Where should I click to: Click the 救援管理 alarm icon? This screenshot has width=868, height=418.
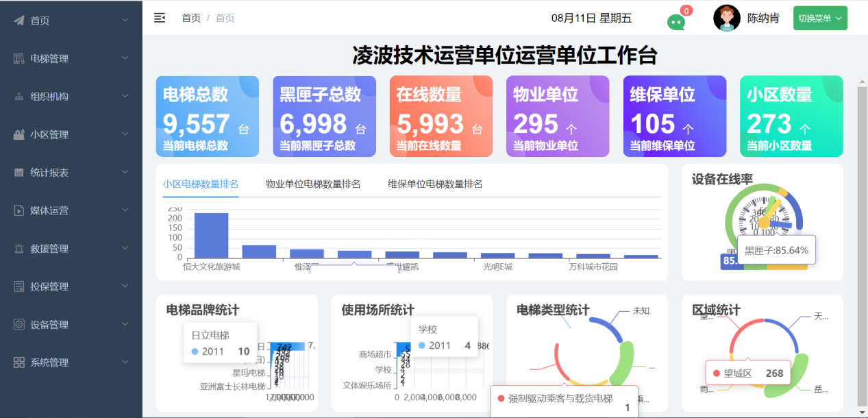19,249
